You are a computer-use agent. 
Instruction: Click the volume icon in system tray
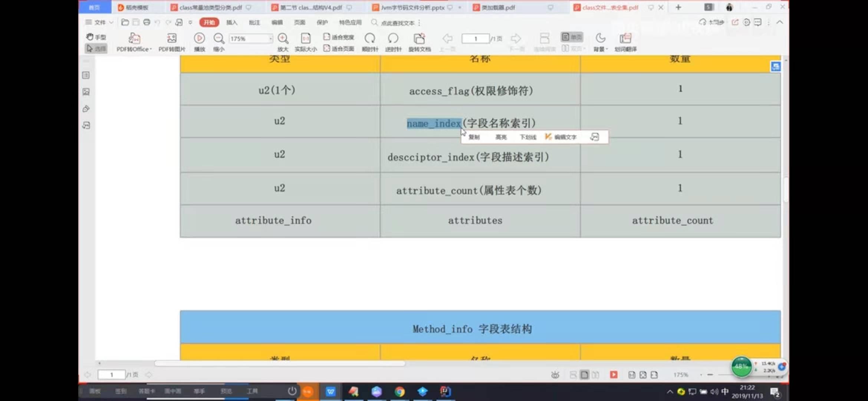(714, 392)
